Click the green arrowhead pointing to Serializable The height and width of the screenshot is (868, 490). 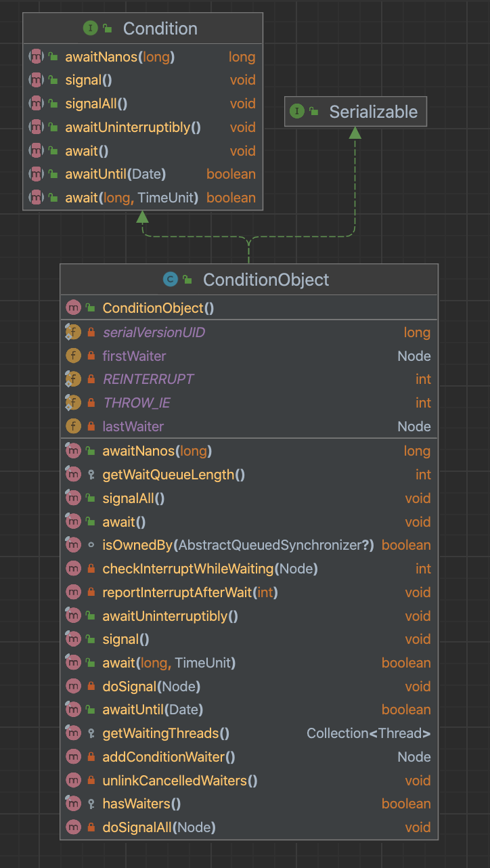tap(355, 133)
